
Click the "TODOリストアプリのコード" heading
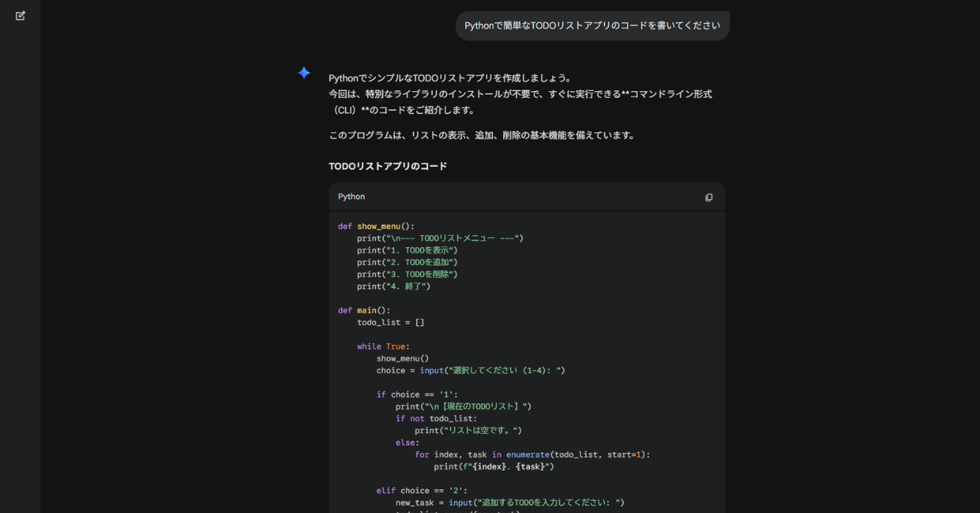pos(387,166)
